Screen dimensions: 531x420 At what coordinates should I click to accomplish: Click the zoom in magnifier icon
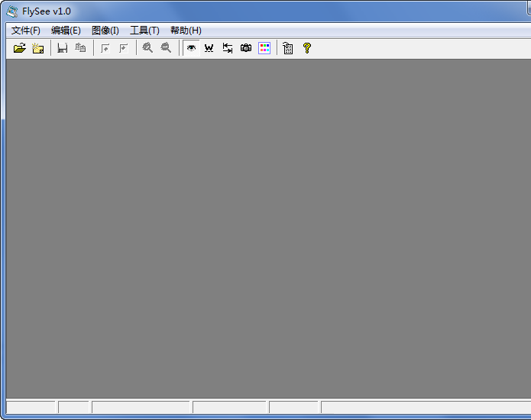click(x=147, y=48)
